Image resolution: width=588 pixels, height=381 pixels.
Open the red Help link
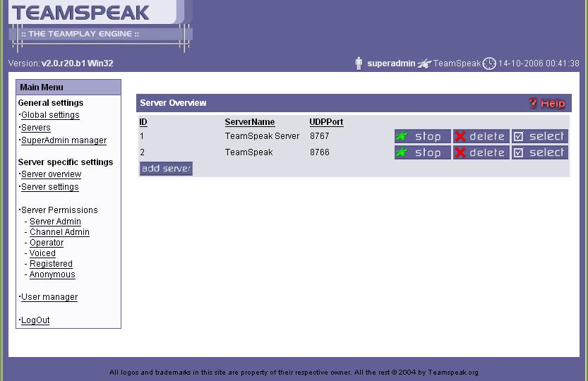(x=547, y=103)
